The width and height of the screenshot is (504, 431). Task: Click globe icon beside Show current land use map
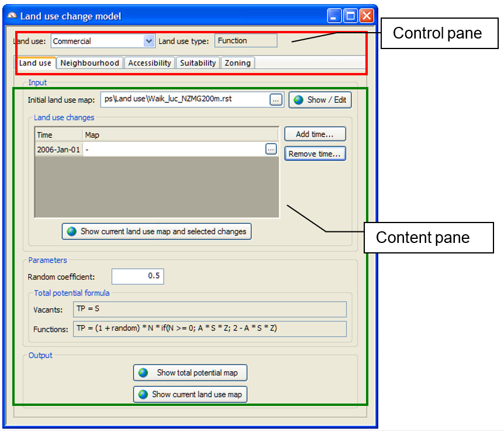click(143, 394)
